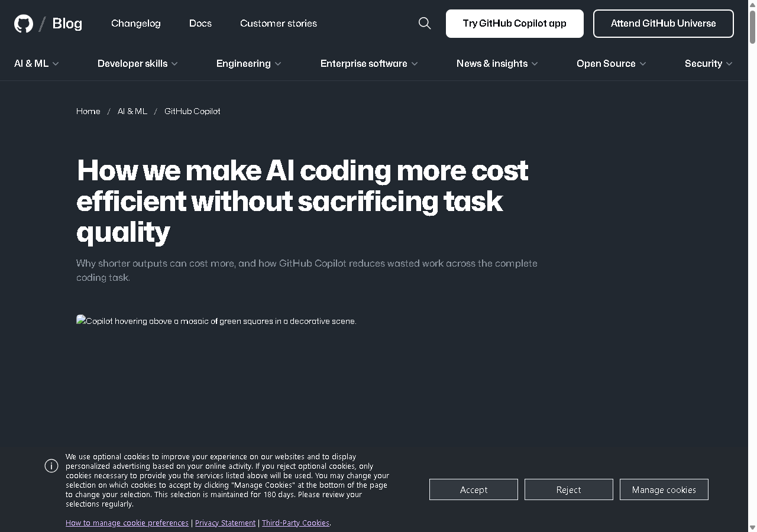Open How to manage cookie preferences link
757x532 pixels.
click(127, 523)
